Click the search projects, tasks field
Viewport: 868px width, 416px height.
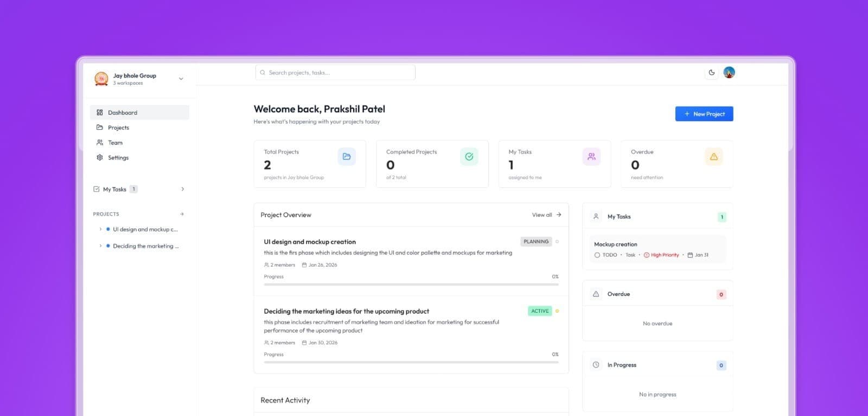pos(335,72)
